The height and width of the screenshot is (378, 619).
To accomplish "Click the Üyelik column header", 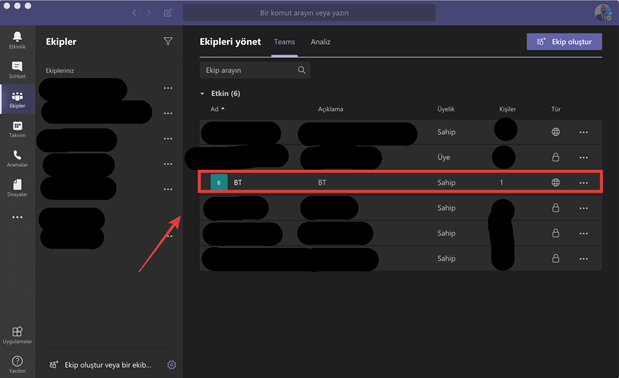I will pos(446,109).
